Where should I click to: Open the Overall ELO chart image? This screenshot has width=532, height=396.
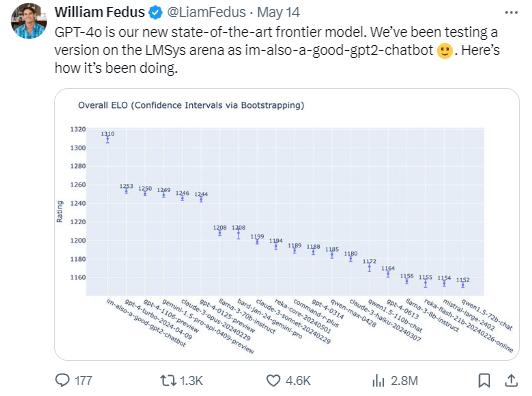[287, 224]
